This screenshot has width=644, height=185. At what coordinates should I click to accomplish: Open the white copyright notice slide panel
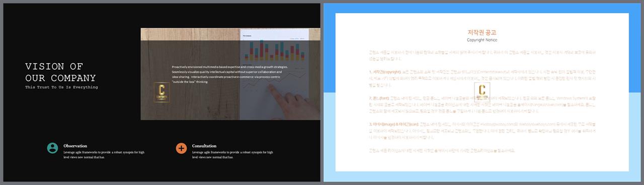pos(482,92)
